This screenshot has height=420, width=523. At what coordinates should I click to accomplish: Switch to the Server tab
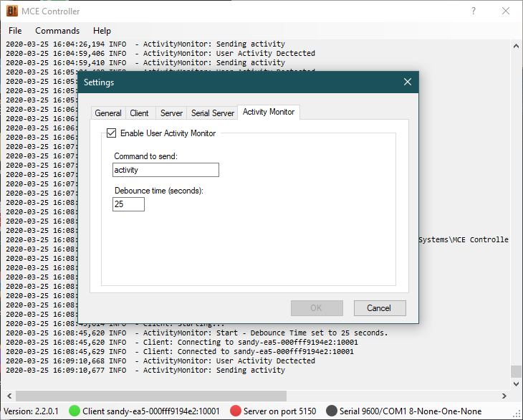[x=171, y=113]
